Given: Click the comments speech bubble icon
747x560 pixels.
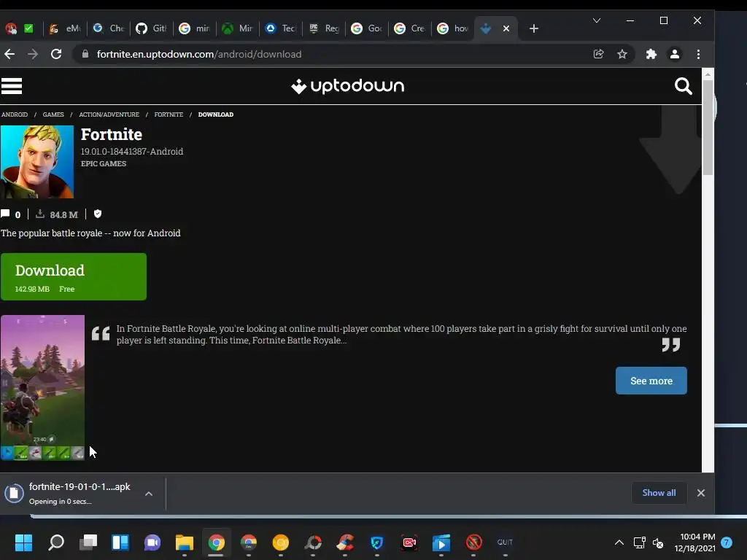Looking at the screenshot, I should pos(5,214).
